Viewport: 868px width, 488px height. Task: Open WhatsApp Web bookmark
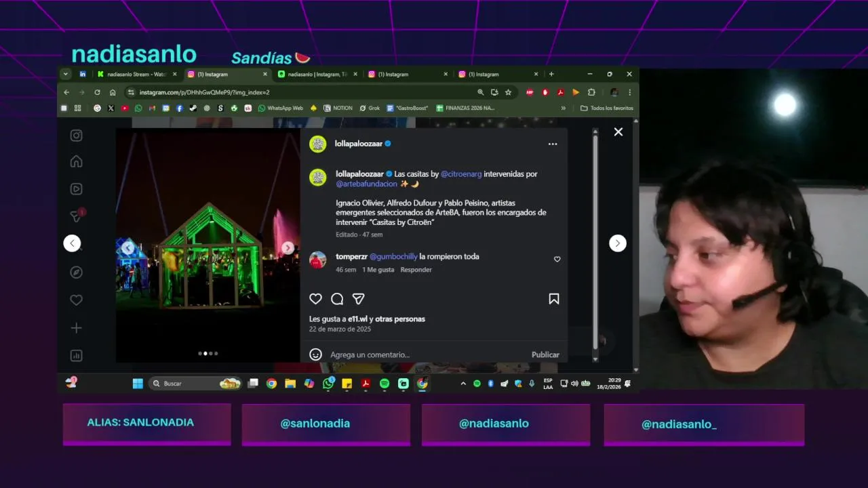coord(281,108)
